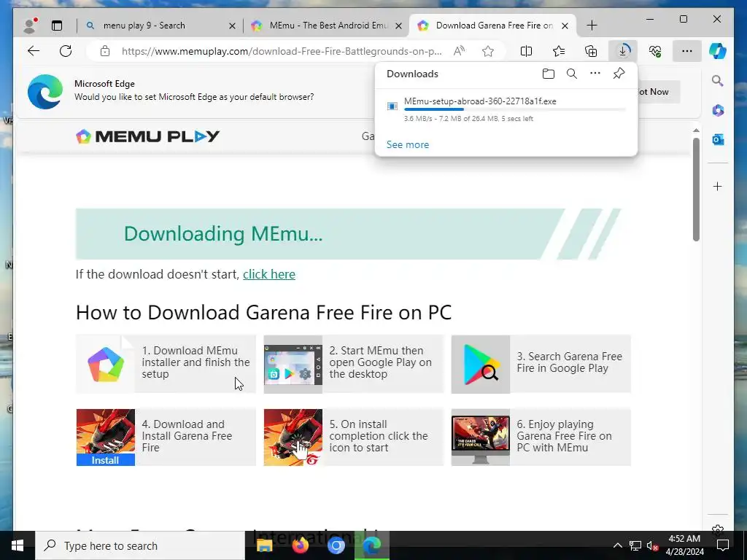Click the 'Downloading MEmu...' banner

pyautogui.click(x=348, y=234)
